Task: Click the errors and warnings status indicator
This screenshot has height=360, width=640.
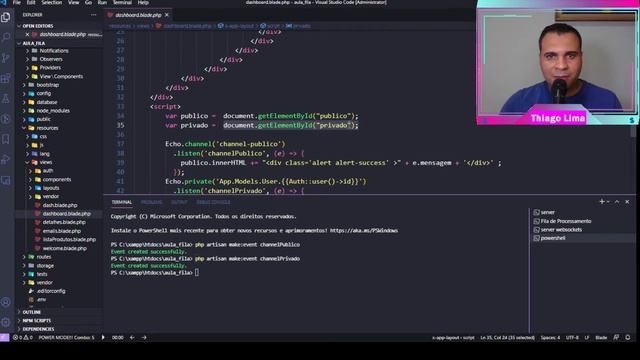Action: [22, 338]
